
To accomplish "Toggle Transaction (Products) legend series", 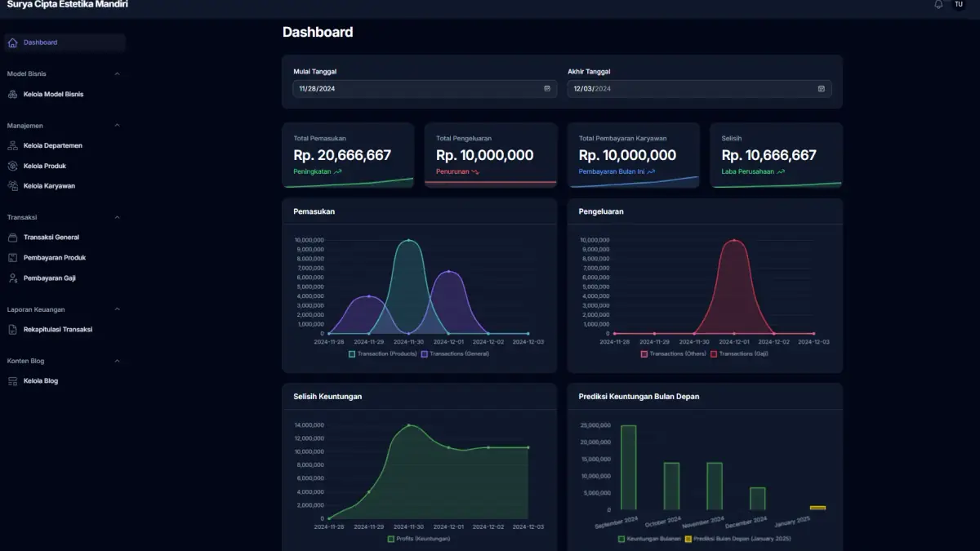I will (x=382, y=353).
